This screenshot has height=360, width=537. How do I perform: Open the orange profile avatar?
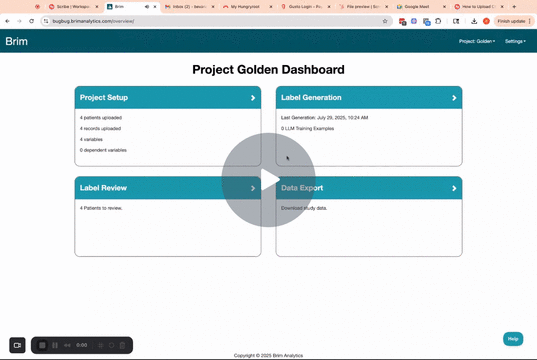click(x=486, y=21)
